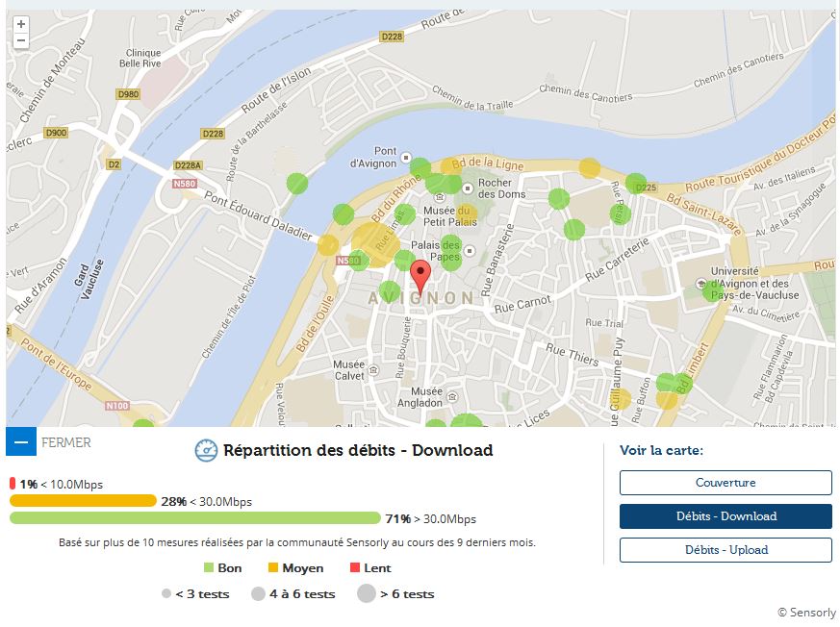Zoom in on the map with plus button
Image resolution: width=840 pixels, height=627 pixels.
pyautogui.click(x=21, y=24)
